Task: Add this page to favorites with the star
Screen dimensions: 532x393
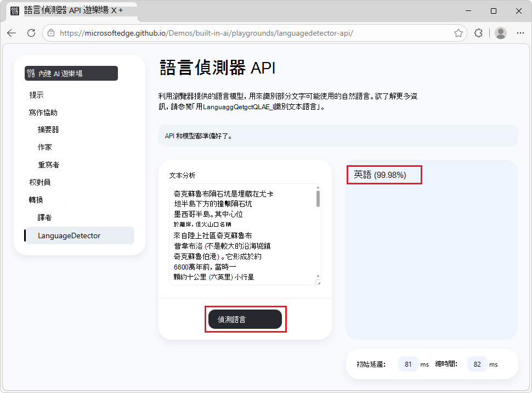Action: click(459, 33)
